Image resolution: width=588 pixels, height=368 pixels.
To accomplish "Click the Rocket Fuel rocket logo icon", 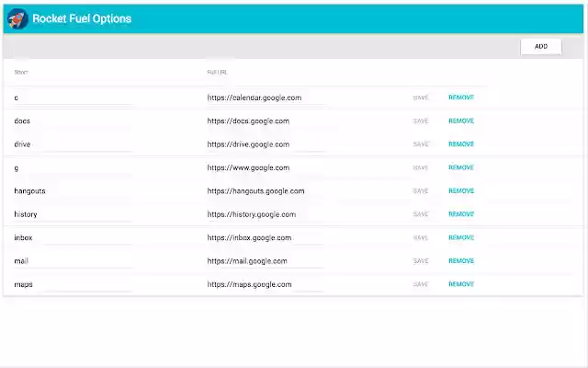I will tap(17, 18).
